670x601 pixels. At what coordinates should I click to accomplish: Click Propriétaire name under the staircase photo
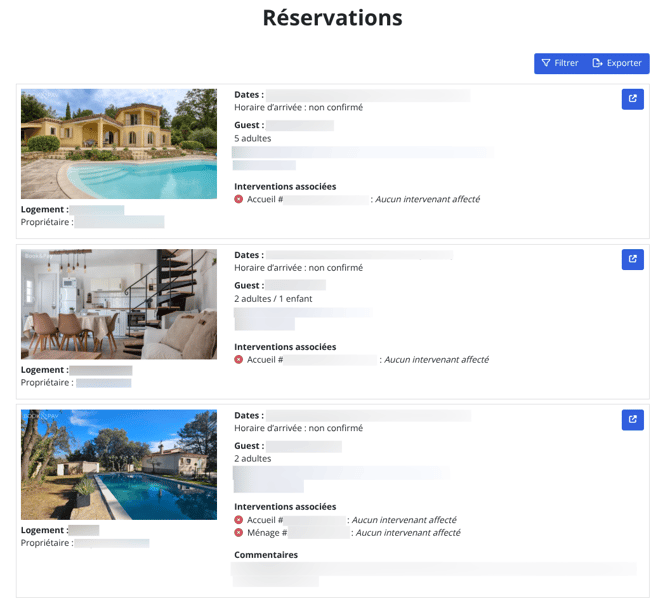pos(104,383)
